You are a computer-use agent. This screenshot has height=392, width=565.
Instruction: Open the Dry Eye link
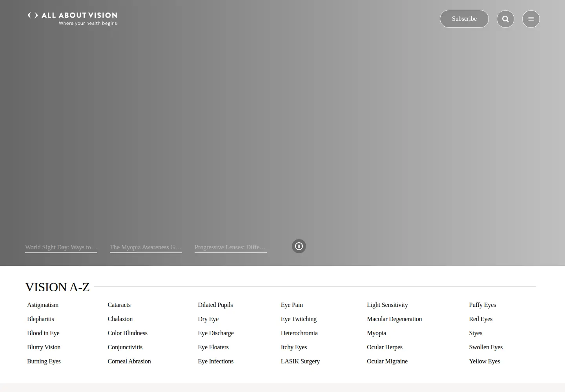[208, 319]
